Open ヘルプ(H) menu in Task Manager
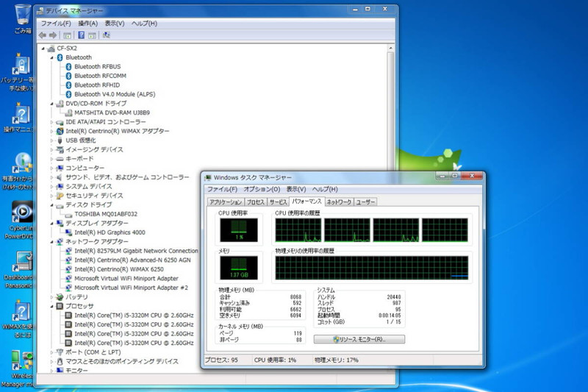 click(x=325, y=190)
